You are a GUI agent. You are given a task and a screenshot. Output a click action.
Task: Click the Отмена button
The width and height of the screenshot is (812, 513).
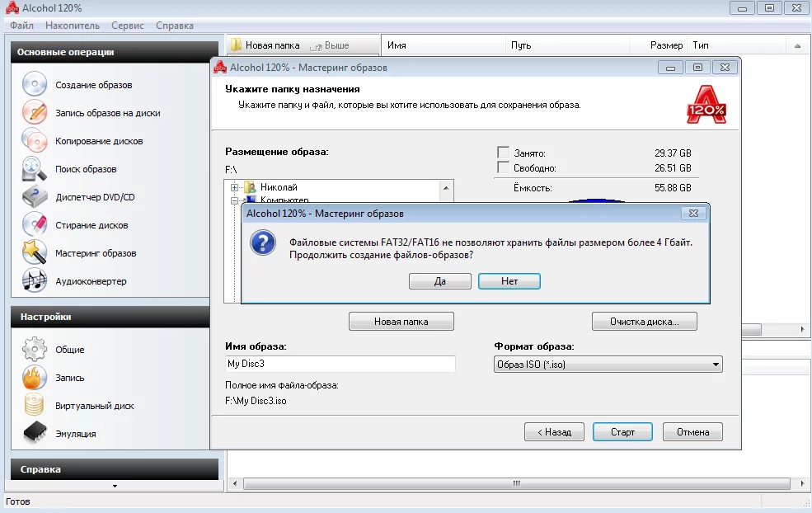(692, 431)
